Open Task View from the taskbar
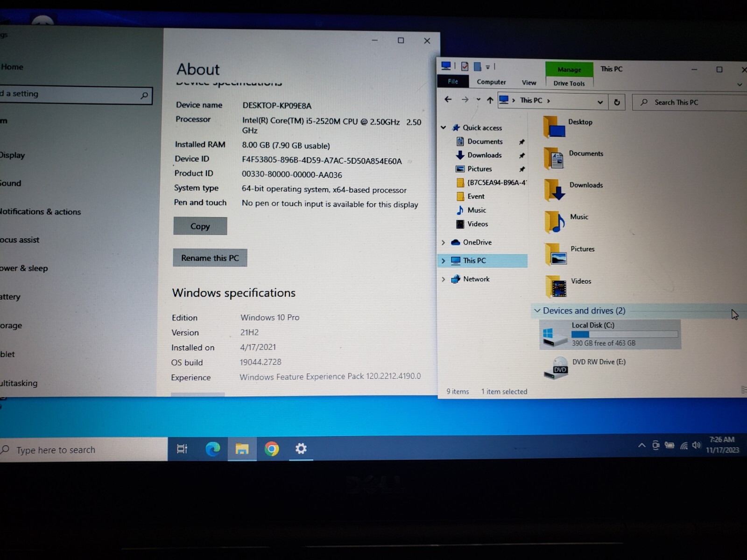Image resolution: width=747 pixels, height=560 pixels. pos(182,449)
